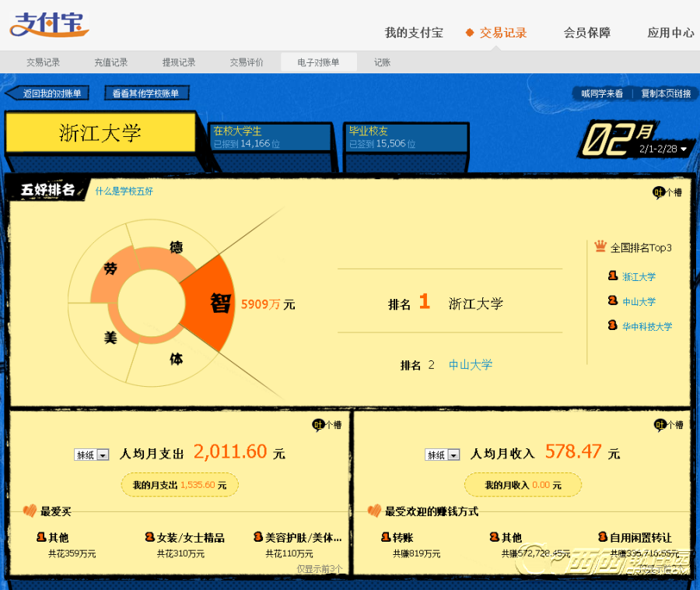Click 看看其他学校账单 button

[146, 93]
